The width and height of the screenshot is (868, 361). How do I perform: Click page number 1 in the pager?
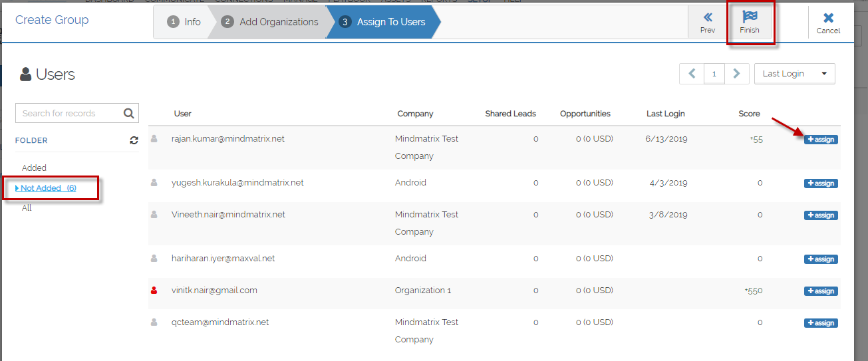point(714,74)
